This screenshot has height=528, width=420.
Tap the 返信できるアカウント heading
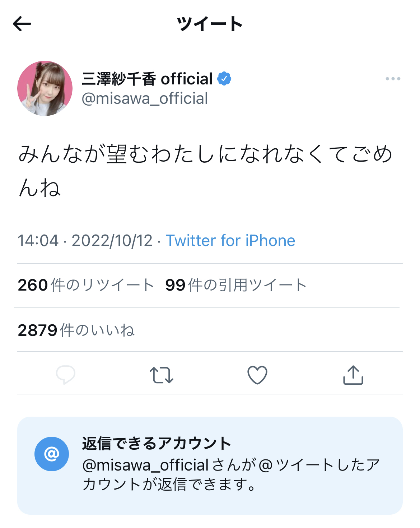coord(157,443)
